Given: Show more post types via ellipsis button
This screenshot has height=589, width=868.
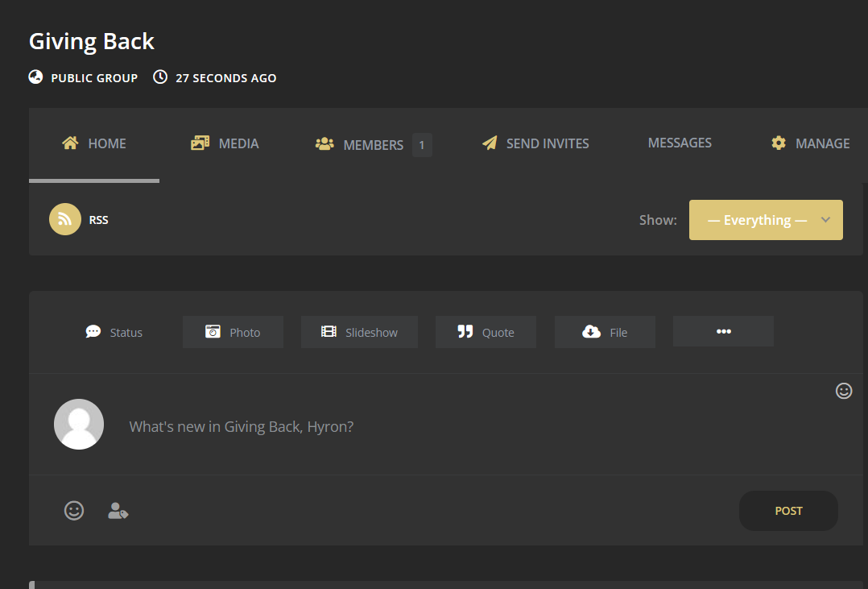Looking at the screenshot, I should tap(724, 331).
